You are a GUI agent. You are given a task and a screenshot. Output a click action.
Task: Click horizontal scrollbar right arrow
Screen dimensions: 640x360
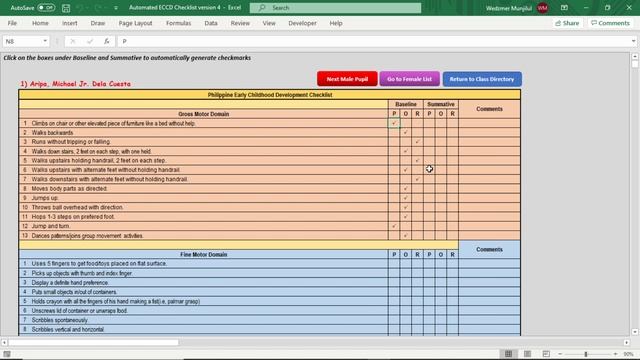coord(627,342)
